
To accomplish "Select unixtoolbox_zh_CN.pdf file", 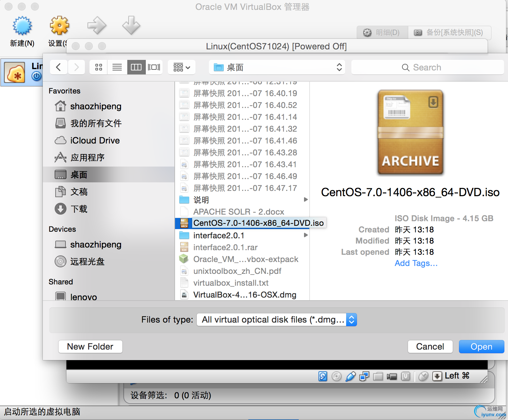I will click(x=242, y=271).
